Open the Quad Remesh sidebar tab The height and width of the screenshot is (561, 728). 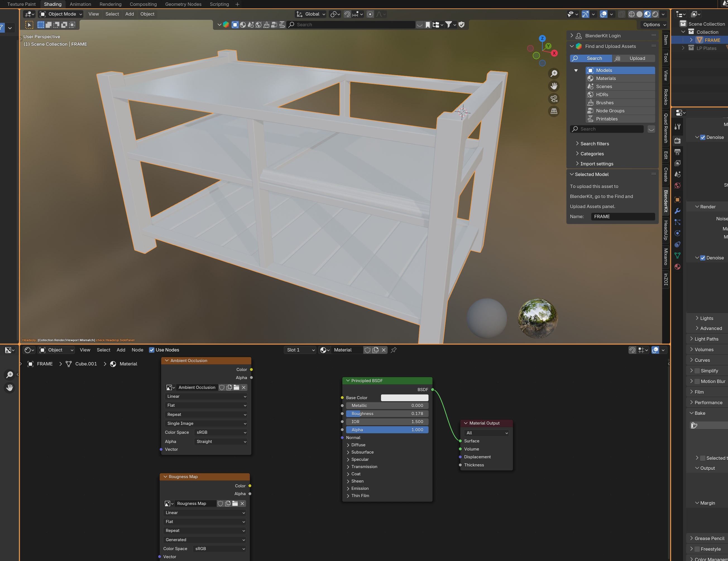click(666, 128)
